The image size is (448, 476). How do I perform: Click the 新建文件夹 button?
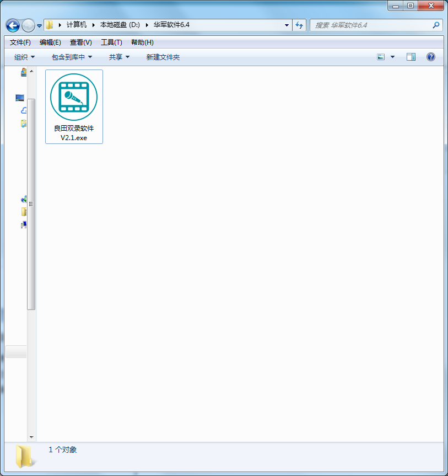163,57
